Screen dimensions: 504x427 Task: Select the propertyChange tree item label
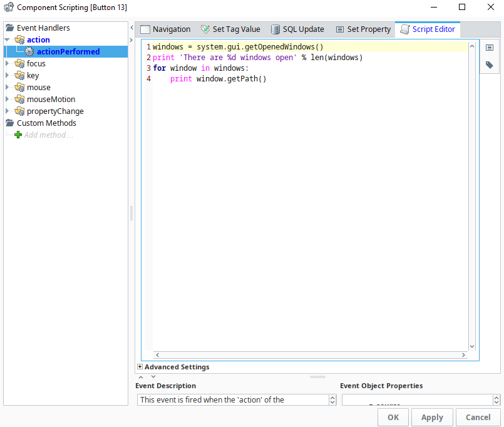55,111
